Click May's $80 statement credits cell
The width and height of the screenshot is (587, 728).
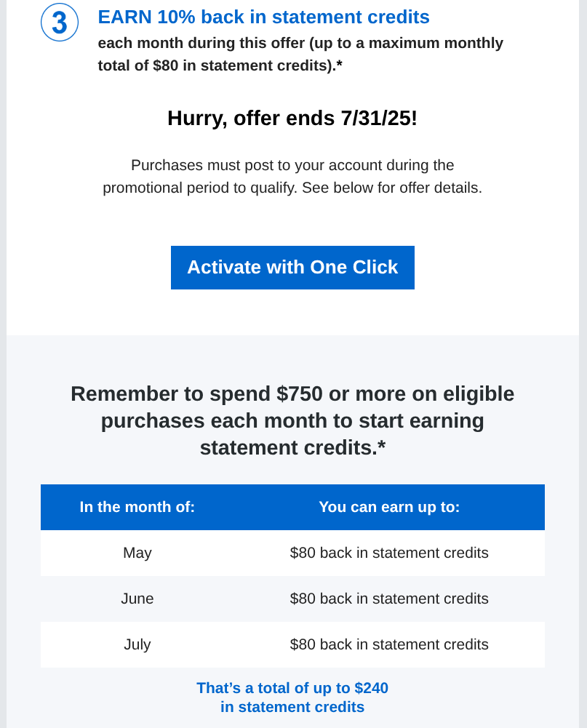[x=389, y=553]
